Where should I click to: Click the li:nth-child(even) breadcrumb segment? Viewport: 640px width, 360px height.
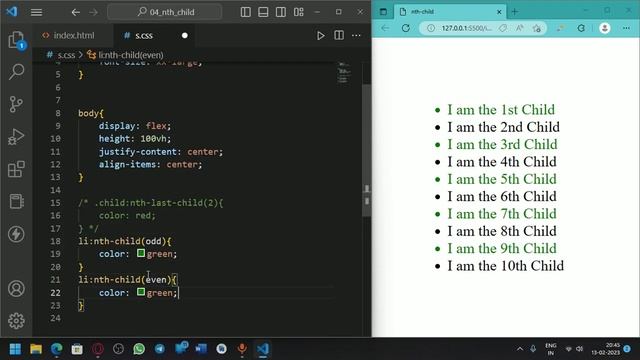(131, 55)
